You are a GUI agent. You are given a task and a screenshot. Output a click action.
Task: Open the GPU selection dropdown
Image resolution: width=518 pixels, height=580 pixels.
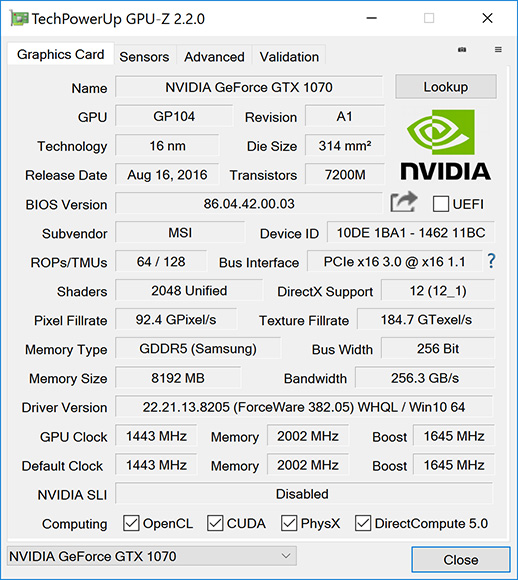(x=152, y=556)
